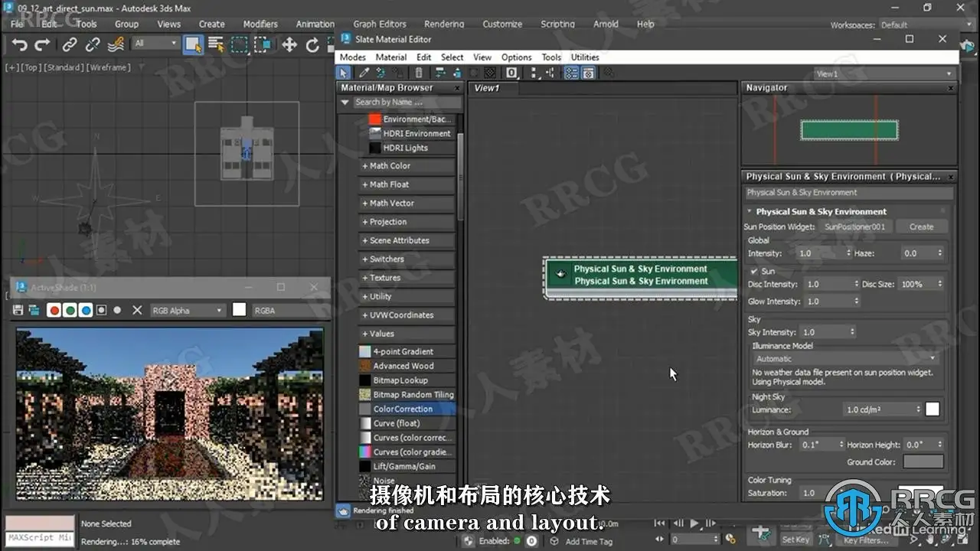This screenshot has width=980, height=551.
Task: Select the HDRI Environment entry
Action: pyautogui.click(x=410, y=133)
